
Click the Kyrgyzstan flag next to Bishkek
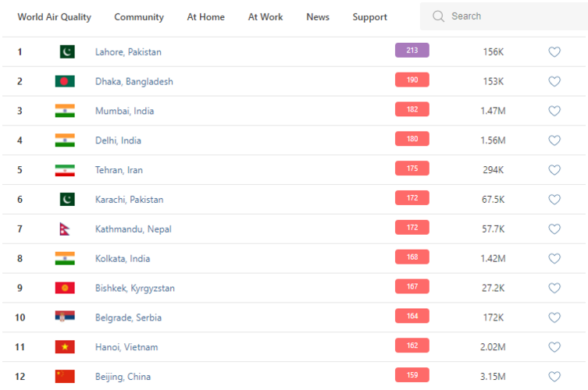tap(65, 288)
